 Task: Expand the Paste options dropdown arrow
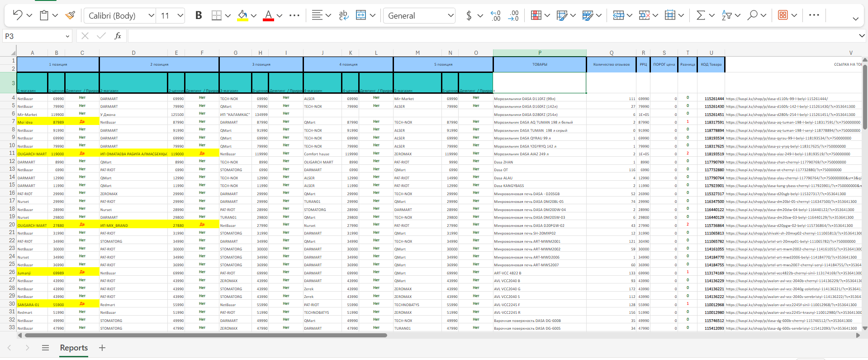point(55,15)
